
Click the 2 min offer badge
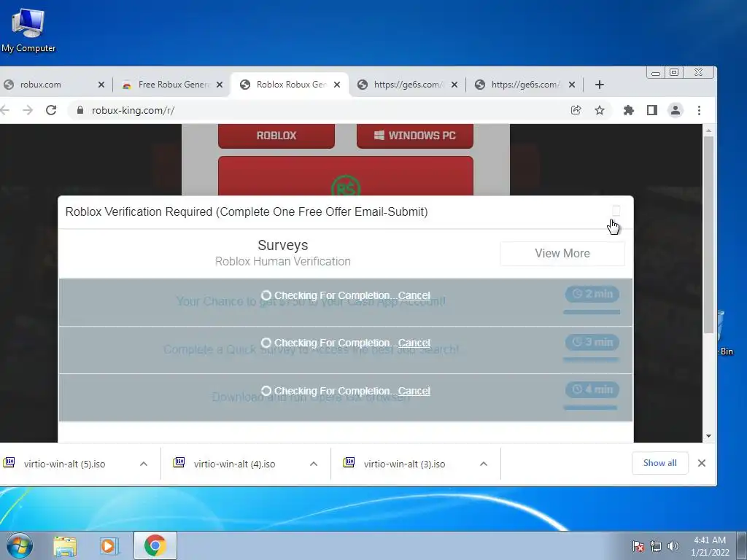pos(592,295)
